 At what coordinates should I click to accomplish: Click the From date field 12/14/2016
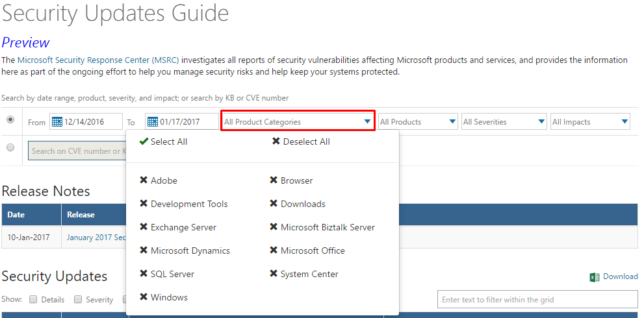click(x=86, y=122)
